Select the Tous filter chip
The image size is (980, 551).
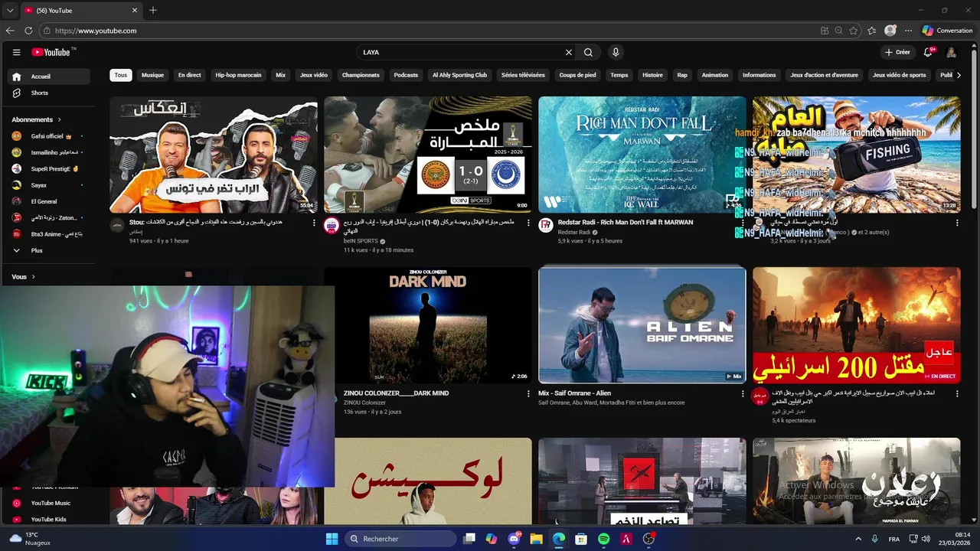click(x=120, y=75)
